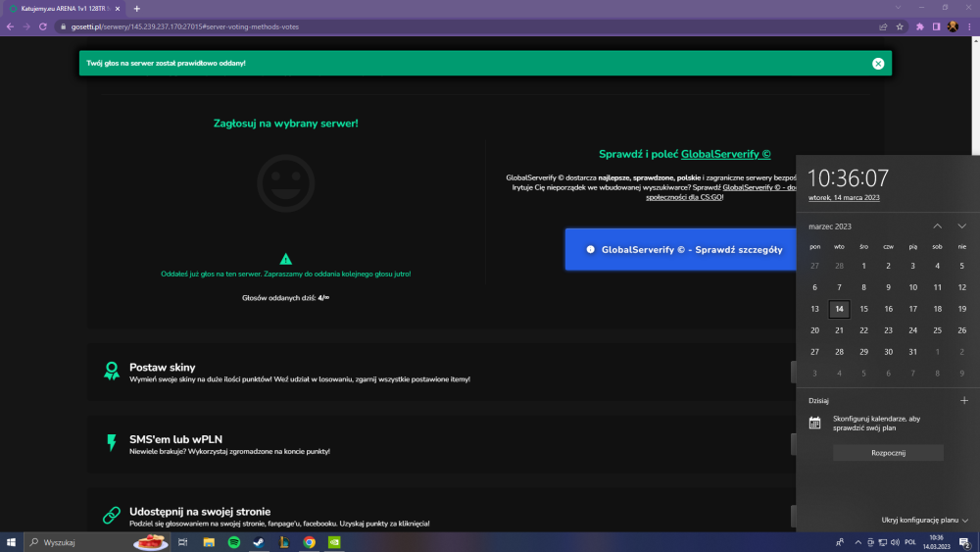Open the Windows Start menu
Viewport: 980px width, 552px height.
point(11,542)
